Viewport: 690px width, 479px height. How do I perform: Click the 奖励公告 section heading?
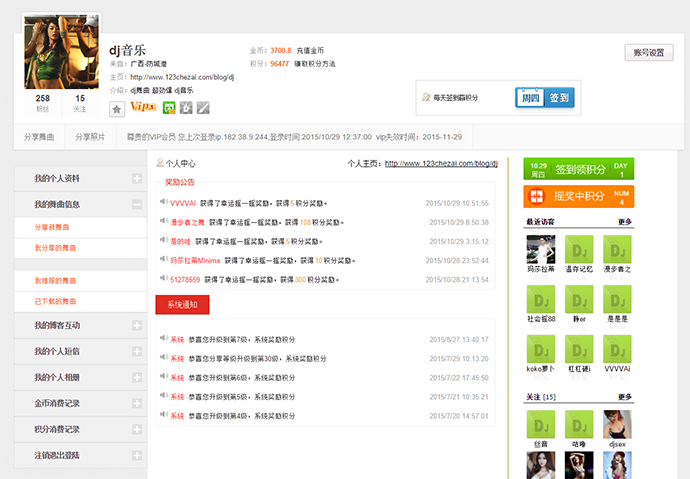click(x=180, y=182)
